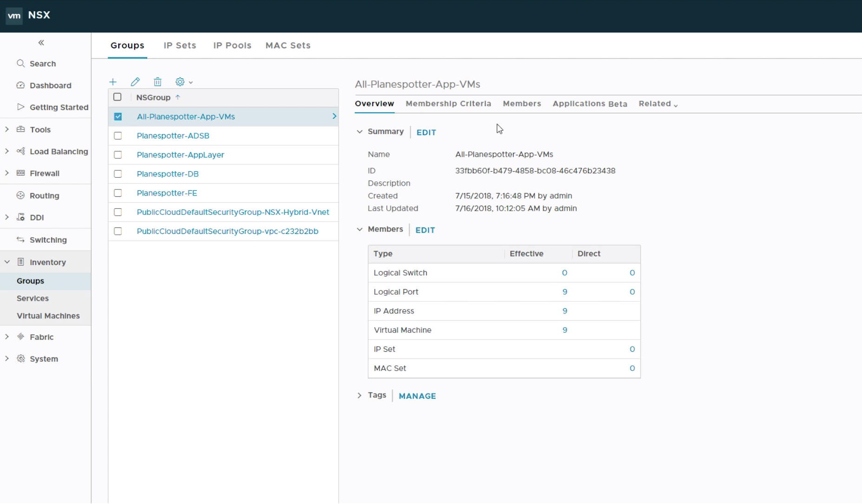Open PublicCloudDefaultSecurityGroup-vpc-c232b2bb link
The width and height of the screenshot is (862, 504).
(x=228, y=231)
